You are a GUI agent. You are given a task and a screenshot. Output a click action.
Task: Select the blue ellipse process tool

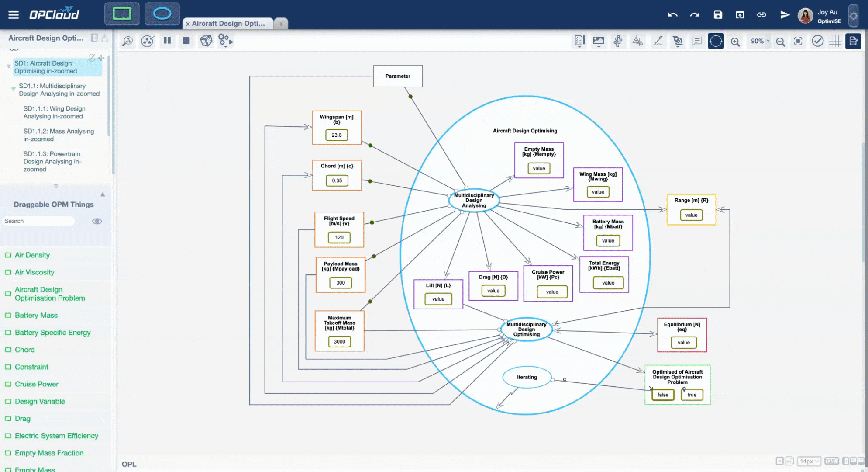(x=162, y=14)
